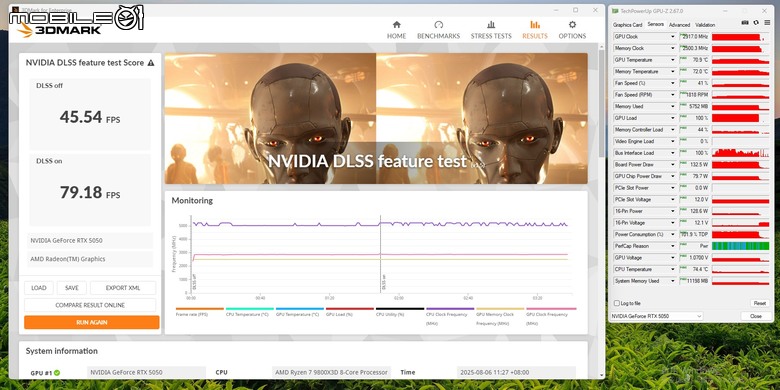The width and height of the screenshot is (780, 390).
Task: Click the Close button at GPU-Z bottom
Action: (756, 316)
